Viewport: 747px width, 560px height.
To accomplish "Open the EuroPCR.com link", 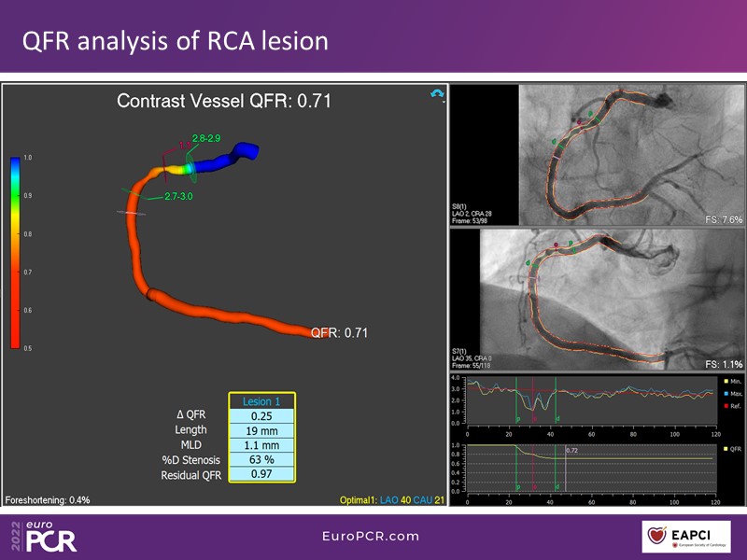I will point(370,537).
